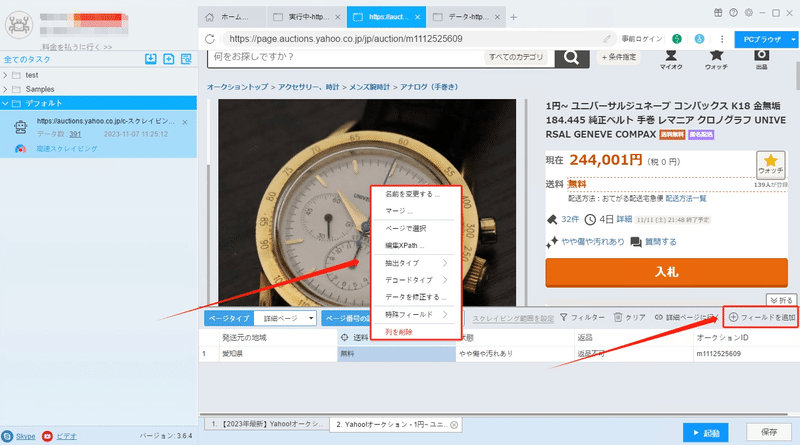Screen dimensions: 800x445
Task: Click the orange 入札 bid button
Action: tap(666, 272)
